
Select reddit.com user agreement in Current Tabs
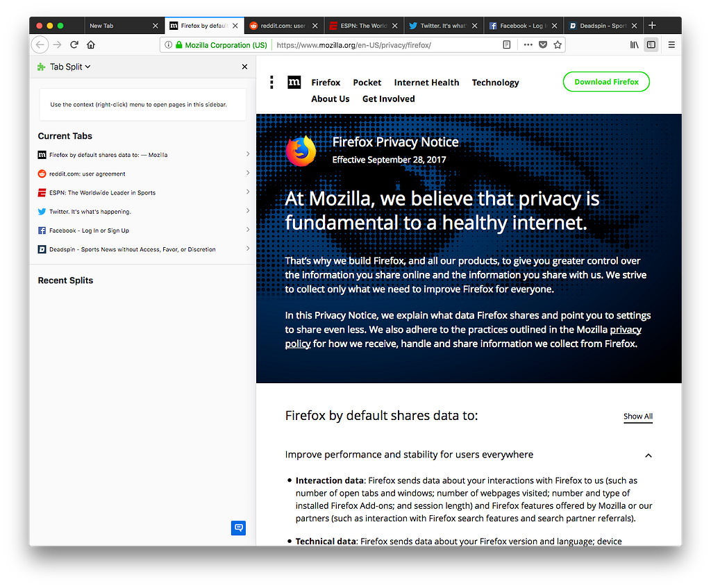click(143, 174)
